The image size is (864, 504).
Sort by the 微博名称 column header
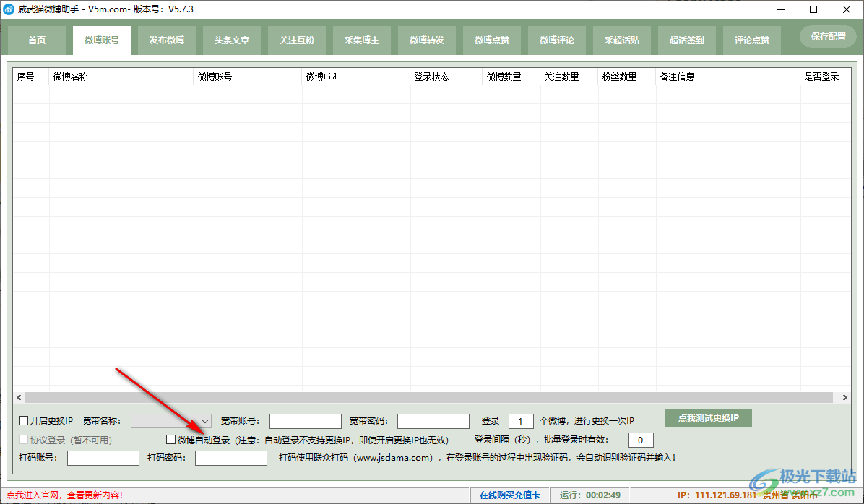[x=122, y=77]
